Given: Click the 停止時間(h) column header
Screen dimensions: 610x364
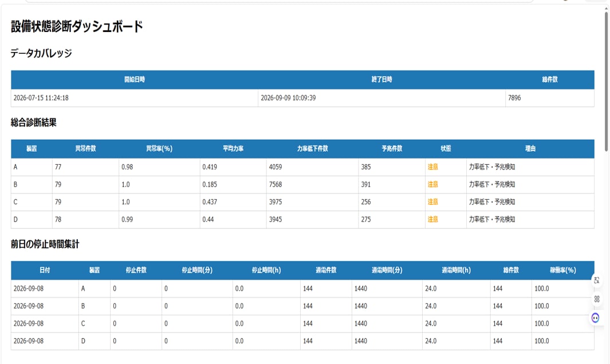Looking at the screenshot, I should tap(266, 270).
